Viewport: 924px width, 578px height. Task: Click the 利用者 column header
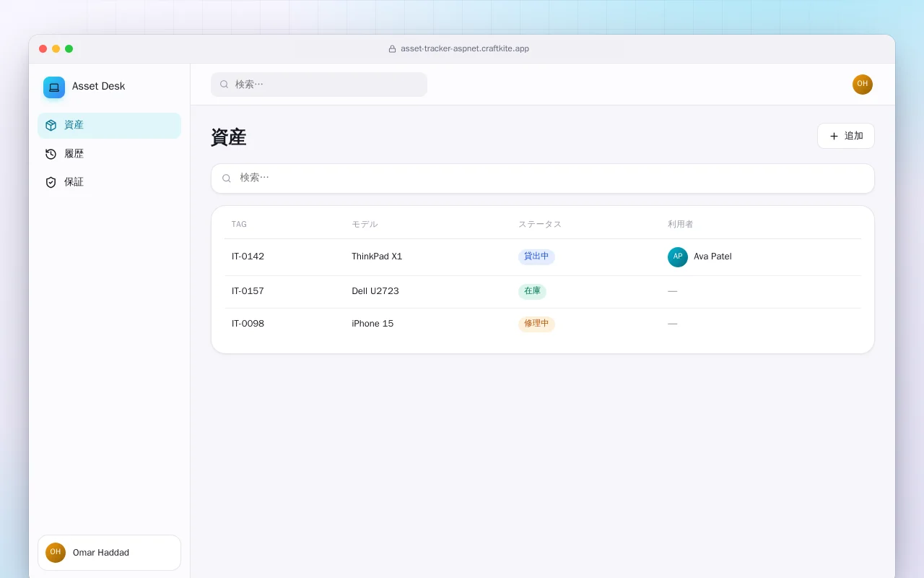pos(681,225)
